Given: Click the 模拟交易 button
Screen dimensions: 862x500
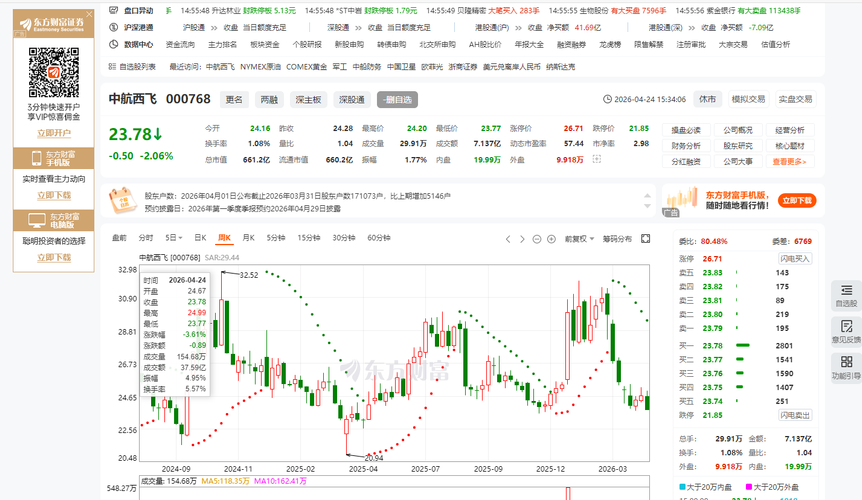Looking at the screenshot, I should coord(748,99).
